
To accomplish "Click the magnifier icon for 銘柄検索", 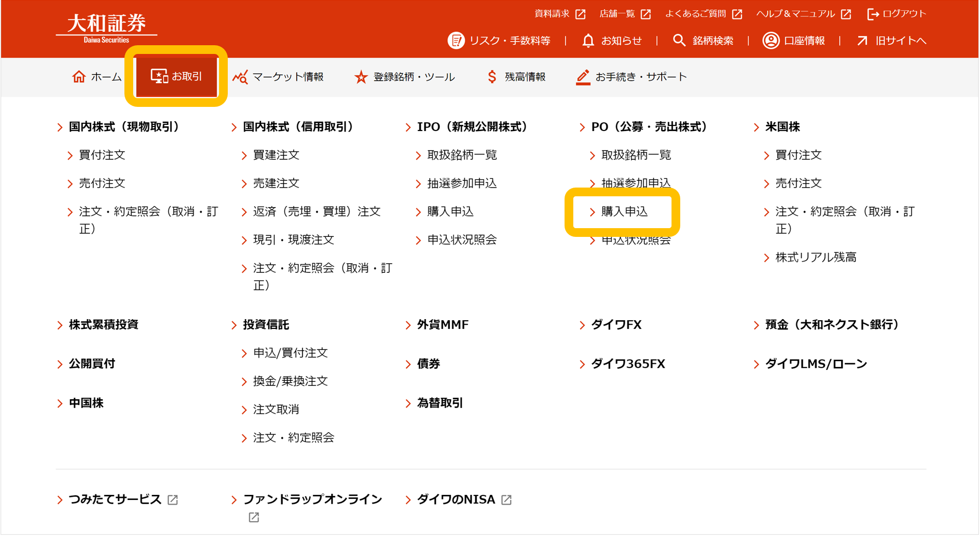I will coord(679,41).
